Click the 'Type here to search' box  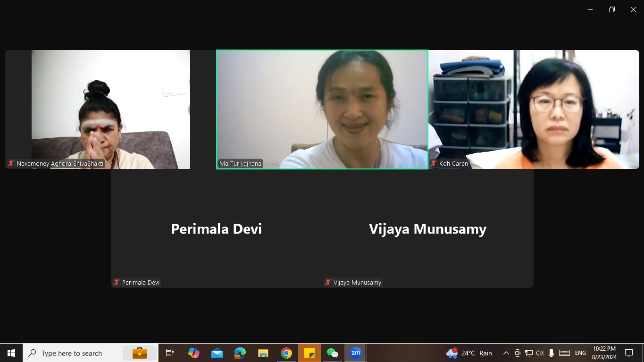72,353
